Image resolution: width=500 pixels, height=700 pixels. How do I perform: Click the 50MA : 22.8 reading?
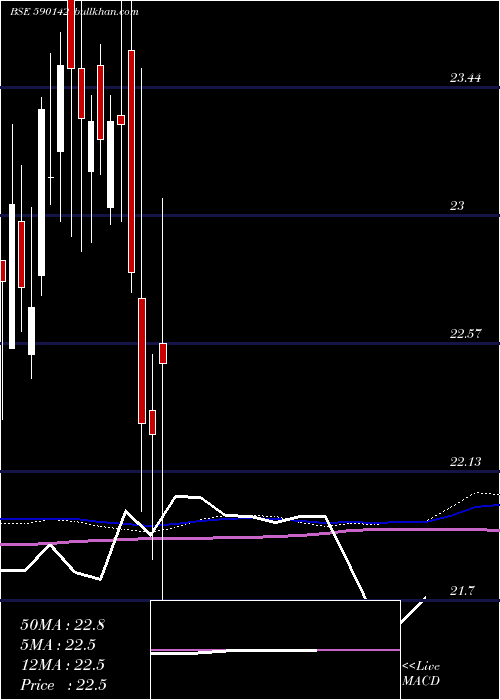(62, 625)
